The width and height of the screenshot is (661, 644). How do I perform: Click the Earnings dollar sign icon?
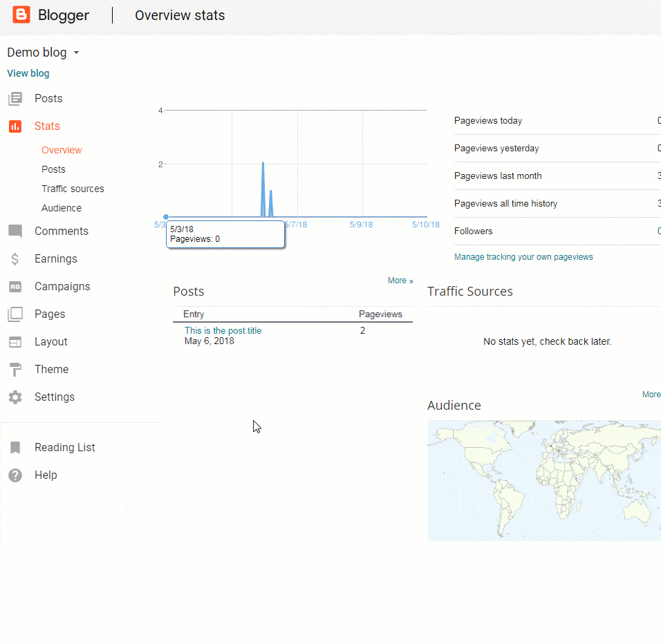pyautogui.click(x=15, y=259)
